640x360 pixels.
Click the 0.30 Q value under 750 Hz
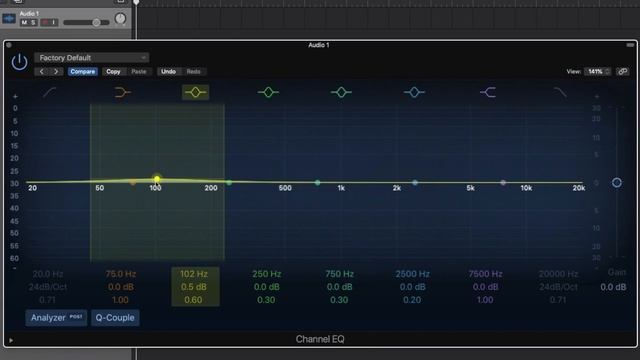(339, 300)
